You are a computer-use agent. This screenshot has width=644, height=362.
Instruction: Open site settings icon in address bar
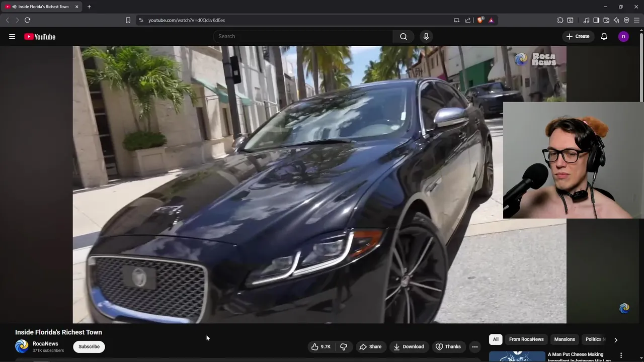tap(141, 20)
